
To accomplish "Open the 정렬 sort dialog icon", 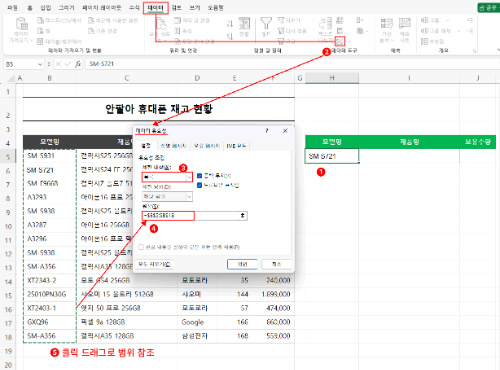I will coord(244,24).
